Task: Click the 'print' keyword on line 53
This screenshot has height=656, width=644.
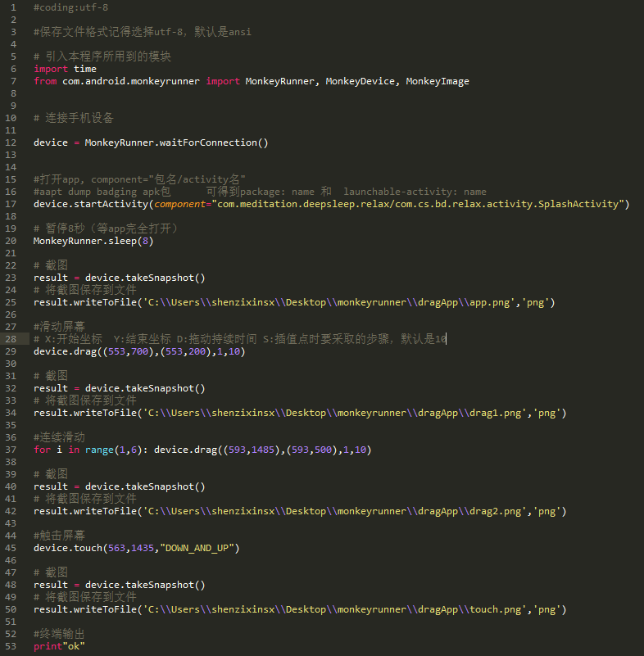Action: click(x=48, y=646)
